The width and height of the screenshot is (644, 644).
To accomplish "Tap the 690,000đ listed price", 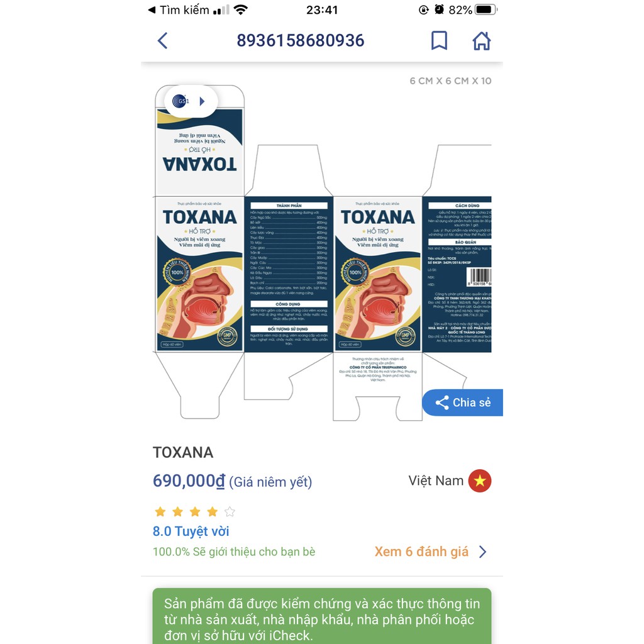I will pyautogui.click(x=189, y=480).
